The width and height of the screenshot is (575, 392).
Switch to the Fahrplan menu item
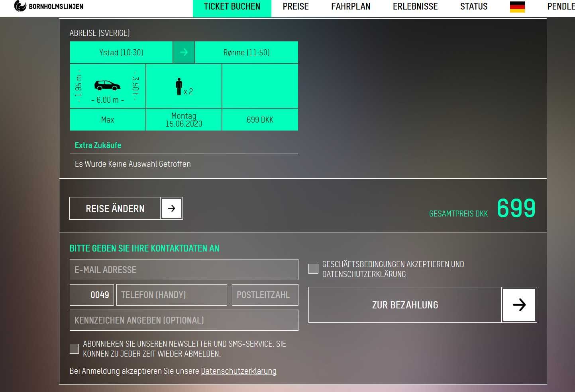point(351,7)
